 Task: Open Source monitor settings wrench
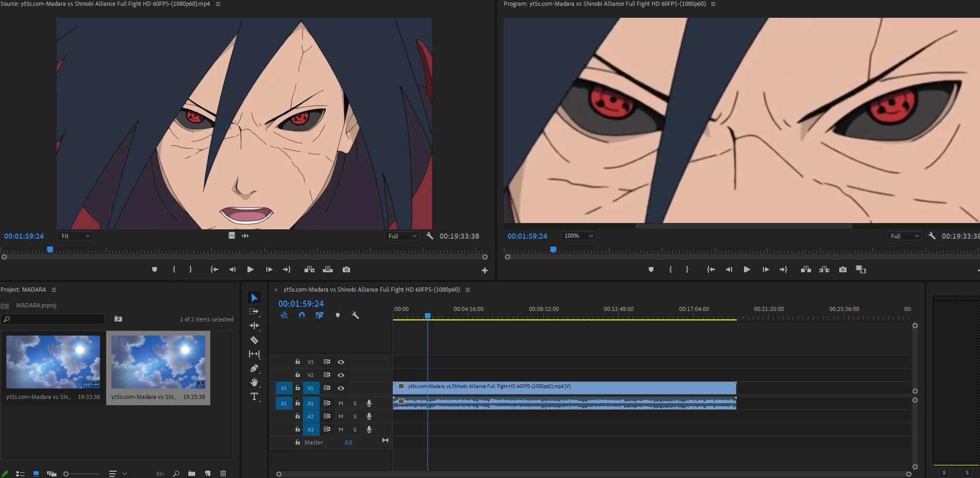tap(430, 236)
